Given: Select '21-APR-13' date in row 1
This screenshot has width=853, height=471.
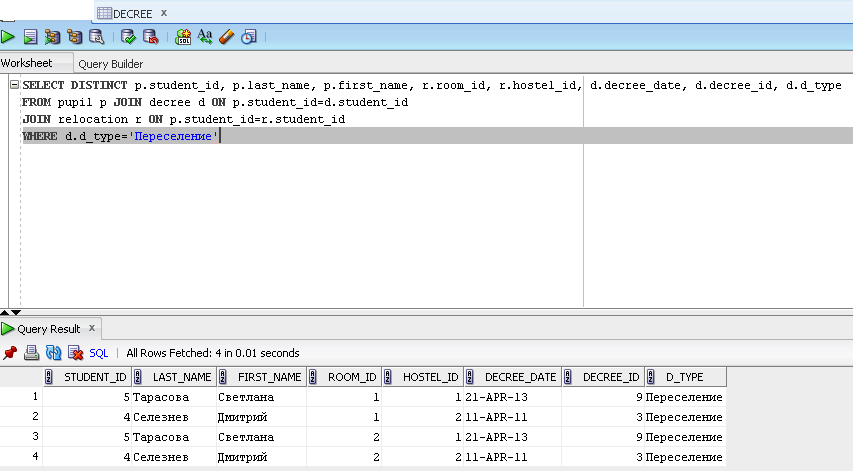Looking at the screenshot, I should [496, 397].
